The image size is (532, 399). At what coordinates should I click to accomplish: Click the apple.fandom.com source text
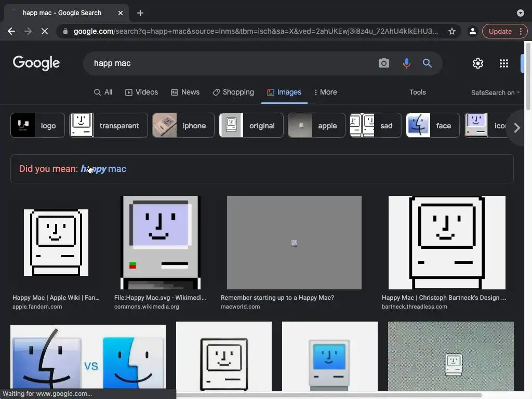point(37,307)
